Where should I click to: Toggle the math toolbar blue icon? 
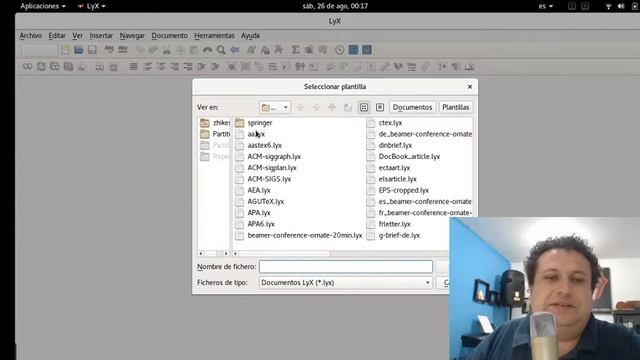tap(353, 50)
